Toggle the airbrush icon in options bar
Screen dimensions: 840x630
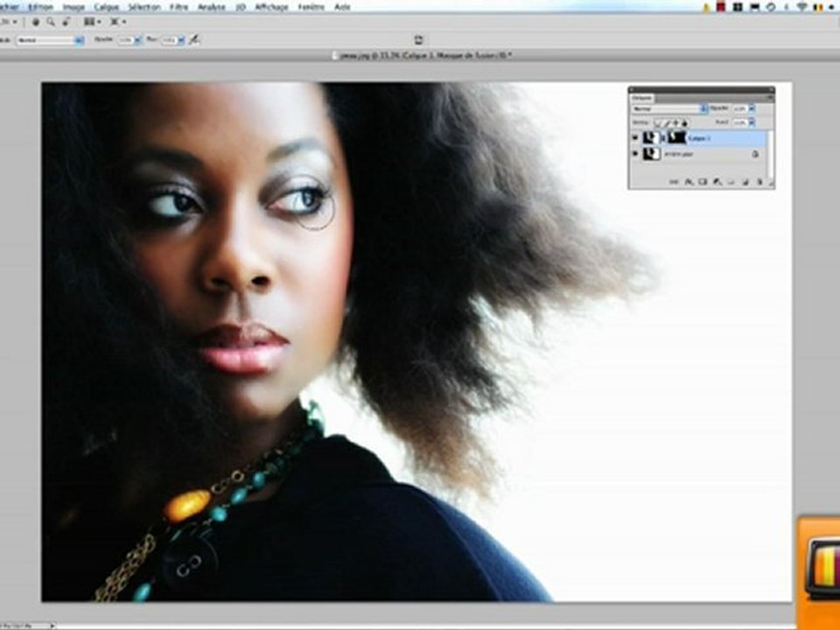(194, 39)
